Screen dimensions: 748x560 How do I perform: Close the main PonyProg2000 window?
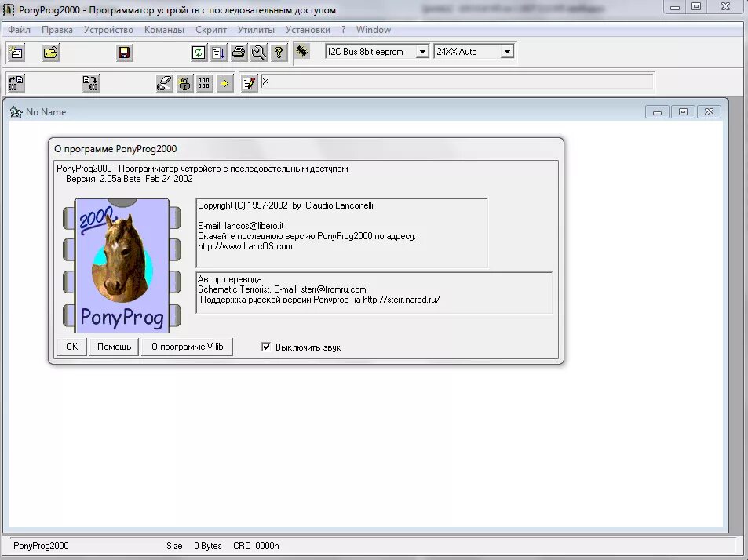(x=725, y=7)
